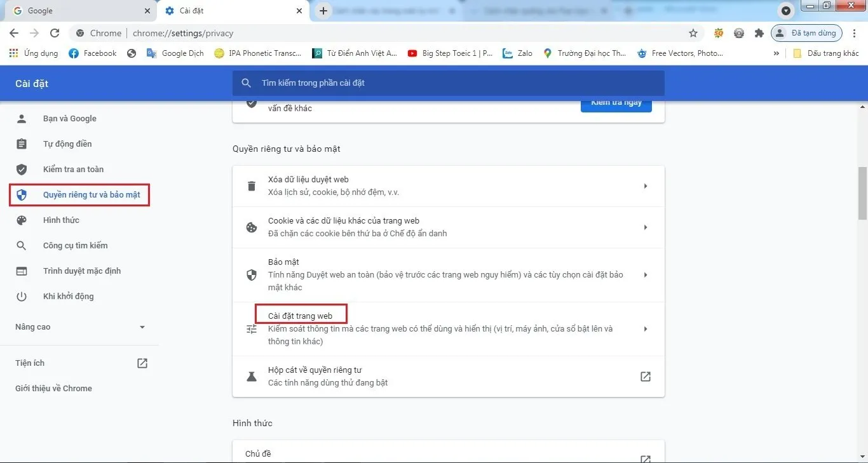868x463 pixels.
Task: Close the Cài đặt tab
Action: click(x=299, y=11)
